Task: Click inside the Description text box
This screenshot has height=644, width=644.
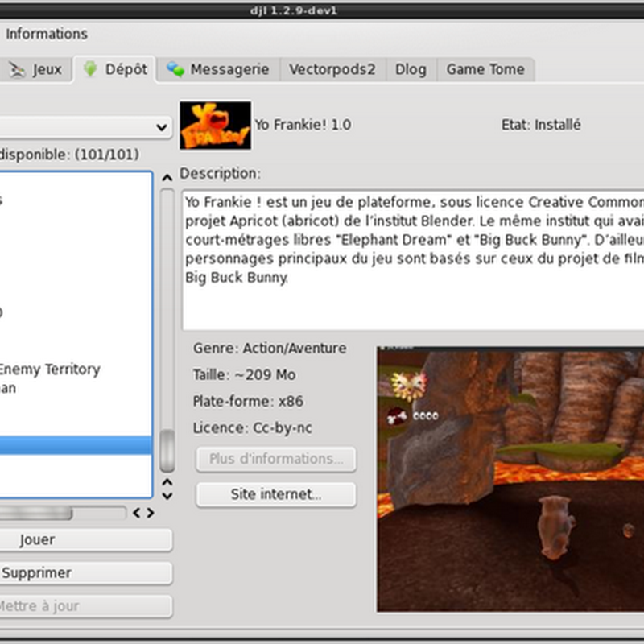Action: pos(413,260)
